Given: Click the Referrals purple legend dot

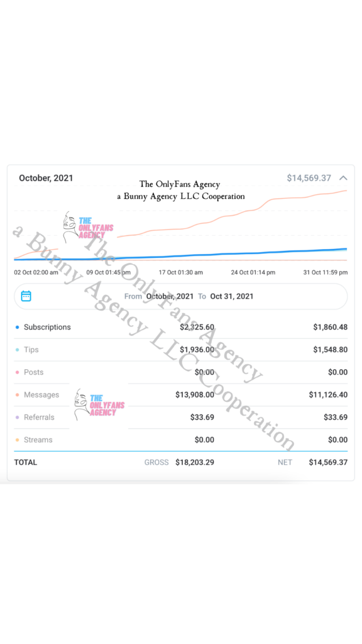Looking at the screenshot, I should point(17,418).
